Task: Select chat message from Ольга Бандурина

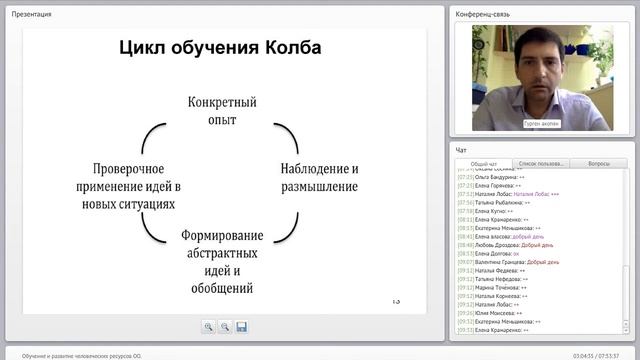Action: point(491,177)
